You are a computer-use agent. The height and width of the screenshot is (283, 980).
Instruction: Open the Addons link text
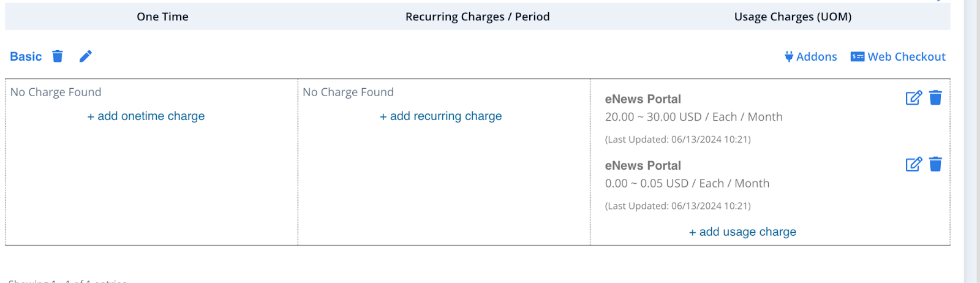(816, 57)
